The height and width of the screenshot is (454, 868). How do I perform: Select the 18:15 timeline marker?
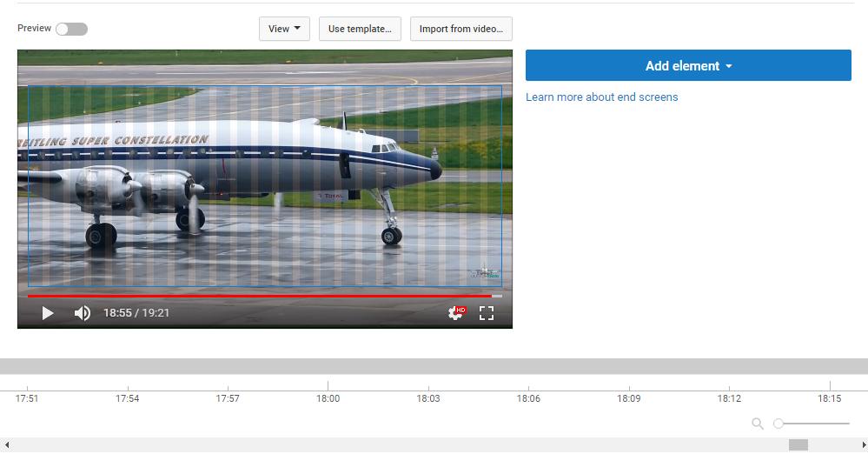tap(829, 398)
